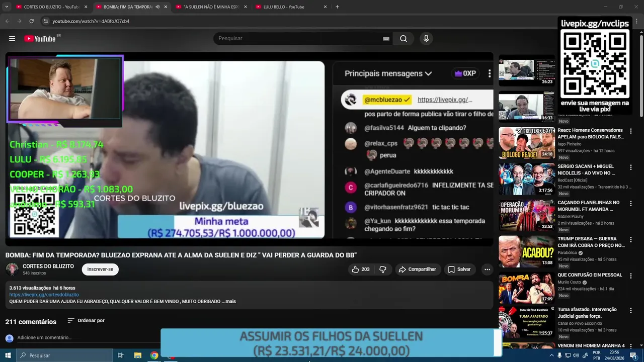Go back in browser history

coord(8,21)
